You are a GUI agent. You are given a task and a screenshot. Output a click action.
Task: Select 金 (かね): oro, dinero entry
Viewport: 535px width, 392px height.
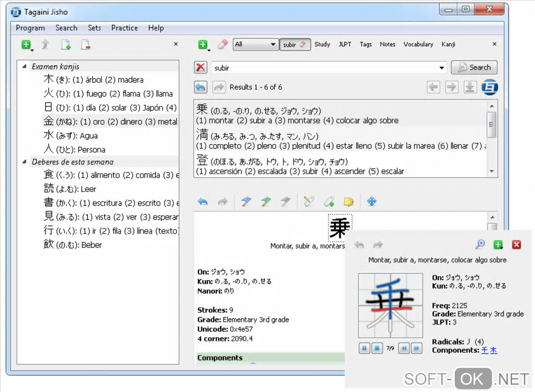(110, 122)
